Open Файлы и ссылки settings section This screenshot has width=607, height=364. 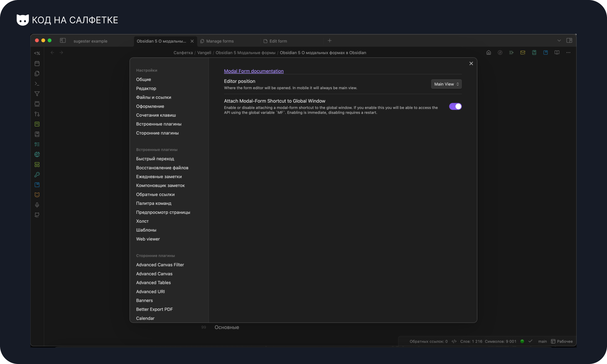click(154, 97)
